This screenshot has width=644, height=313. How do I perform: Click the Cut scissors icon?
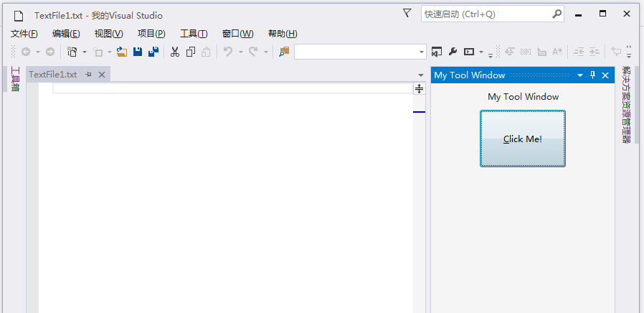pyautogui.click(x=175, y=52)
